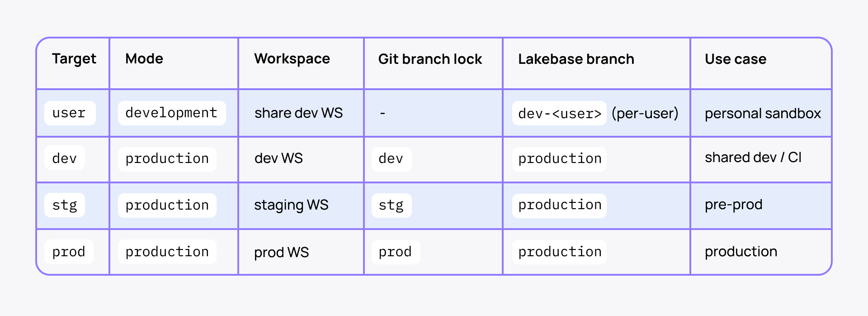Screen dimensions: 868x316
Task: Click the 'shared dev / CI' cell
Action: point(753,158)
